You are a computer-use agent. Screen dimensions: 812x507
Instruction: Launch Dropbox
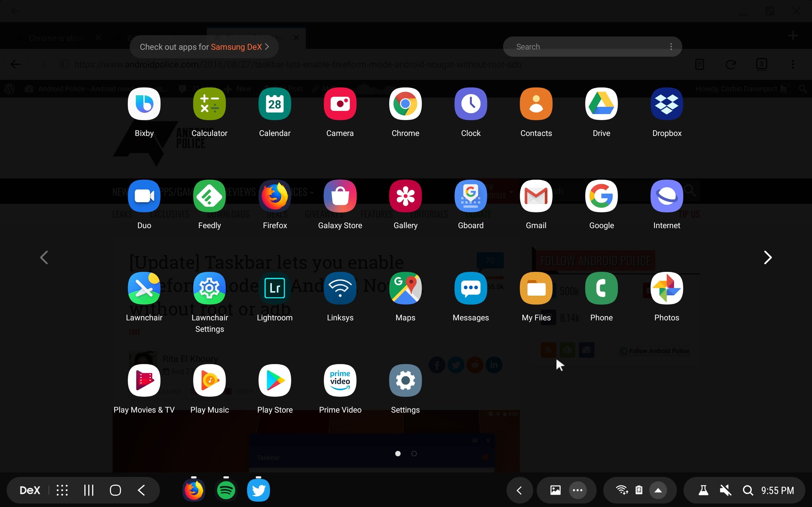coord(666,104)
